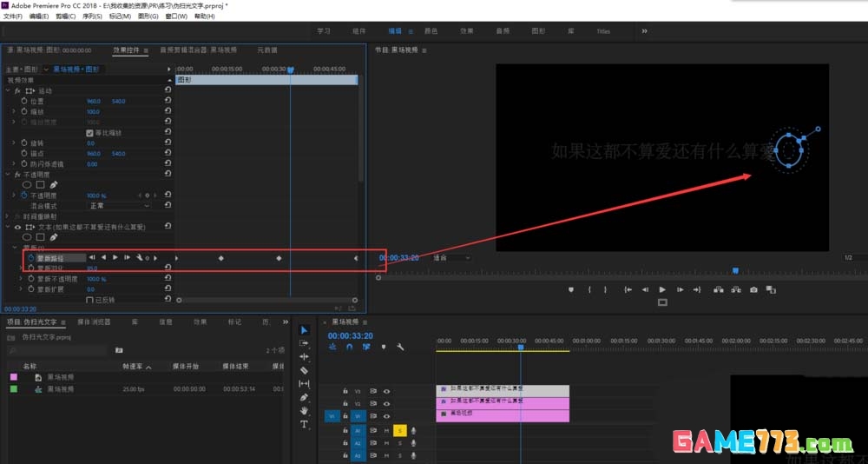The height and width of the screenshot is (464, 868).
Task: Toggle insert sequences as nests icon
Action: tap(332, 347)
